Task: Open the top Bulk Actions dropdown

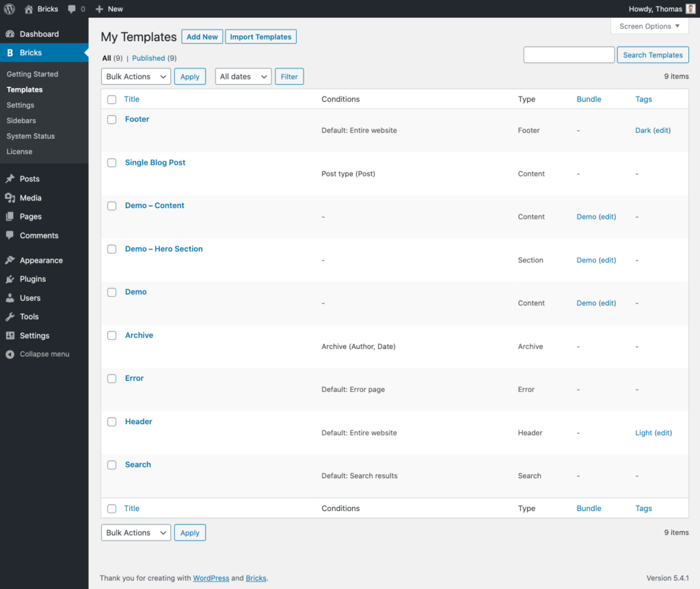Action: click(x=136, y=77)
